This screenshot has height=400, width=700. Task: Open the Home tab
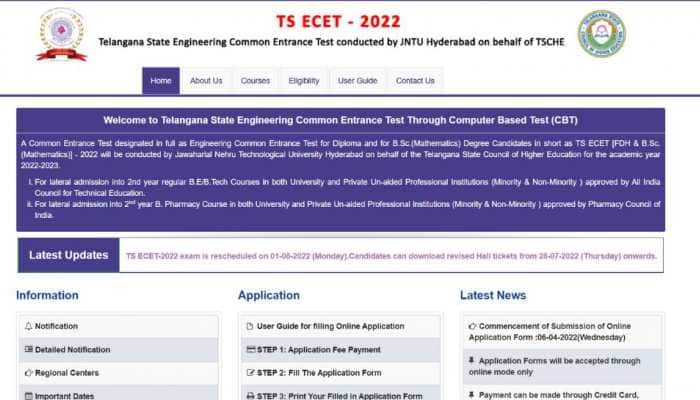161,81
